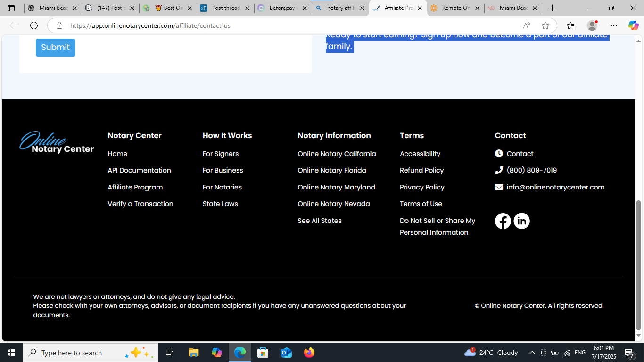Click the browser refresh icon
Image resolution: width=644 pixels, height=362 pixels.
[34, 25]
